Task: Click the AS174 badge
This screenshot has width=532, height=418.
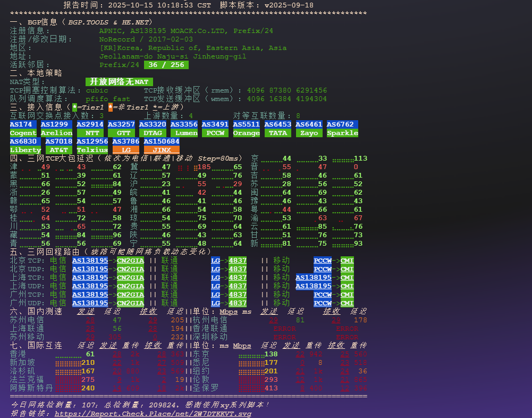Action: [x=21, y=124]
